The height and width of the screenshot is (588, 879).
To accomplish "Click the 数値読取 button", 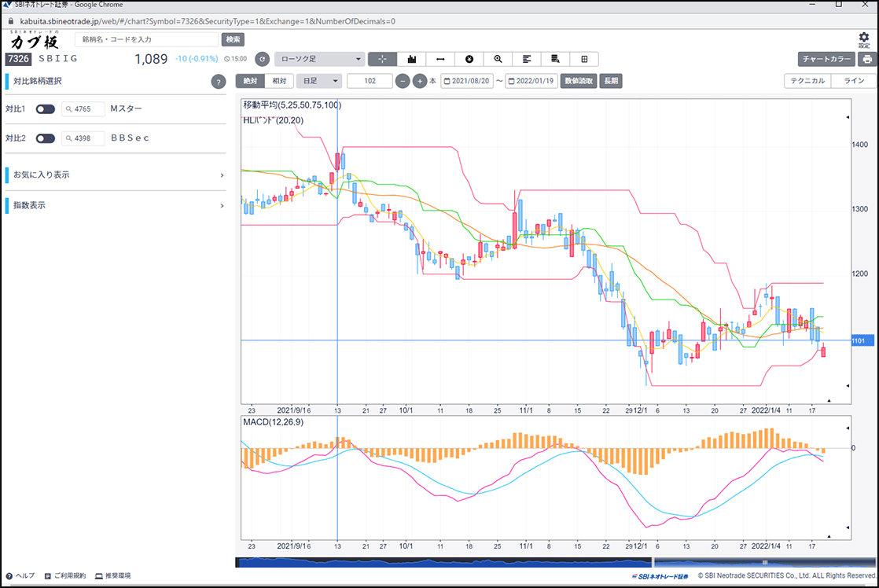I will pyautogui.click(x=579, y=81).
